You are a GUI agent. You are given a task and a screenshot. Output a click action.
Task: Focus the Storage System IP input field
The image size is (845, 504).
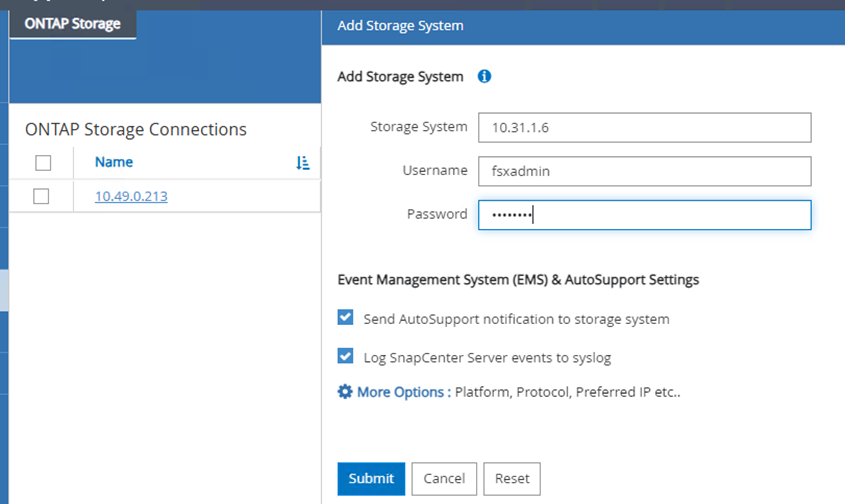(644, 127)
